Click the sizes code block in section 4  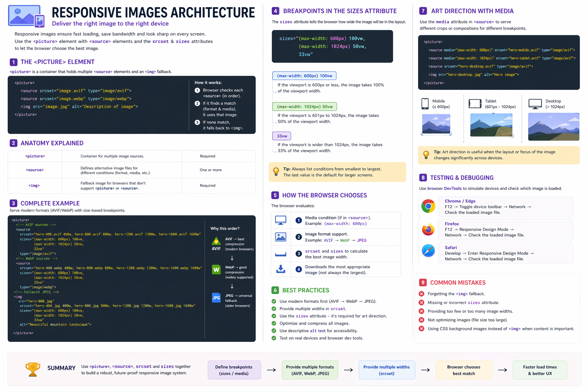click(332, 46)
